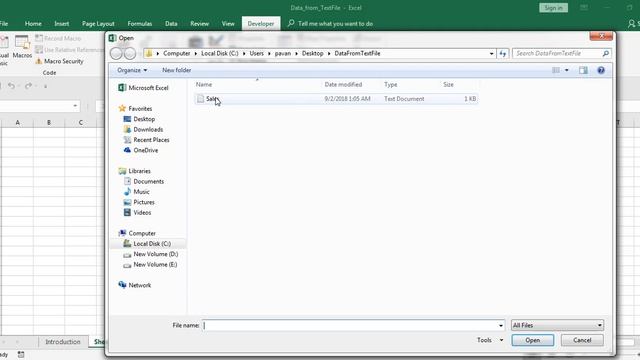The height and width of the screenshot is (360, 640).
Task: Open the Documents library
Action: click(144, 182)
